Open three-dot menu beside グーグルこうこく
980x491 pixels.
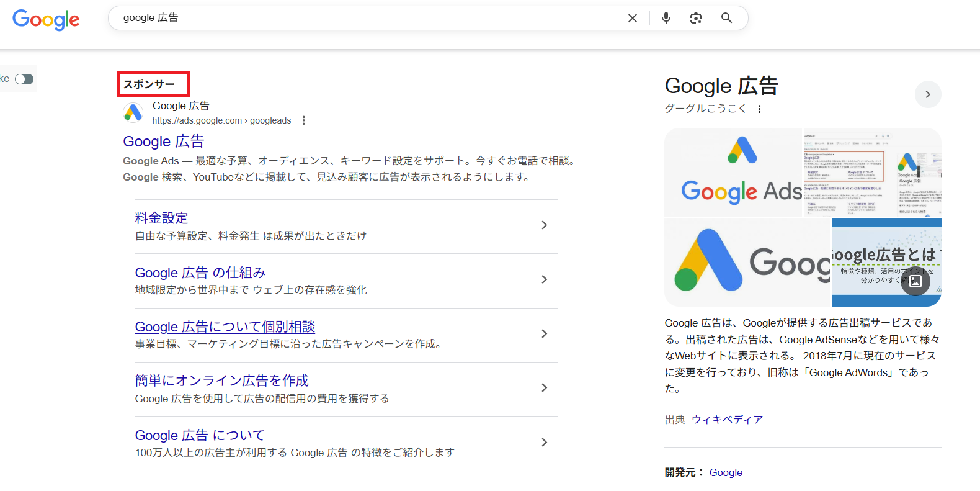(759, 109)
